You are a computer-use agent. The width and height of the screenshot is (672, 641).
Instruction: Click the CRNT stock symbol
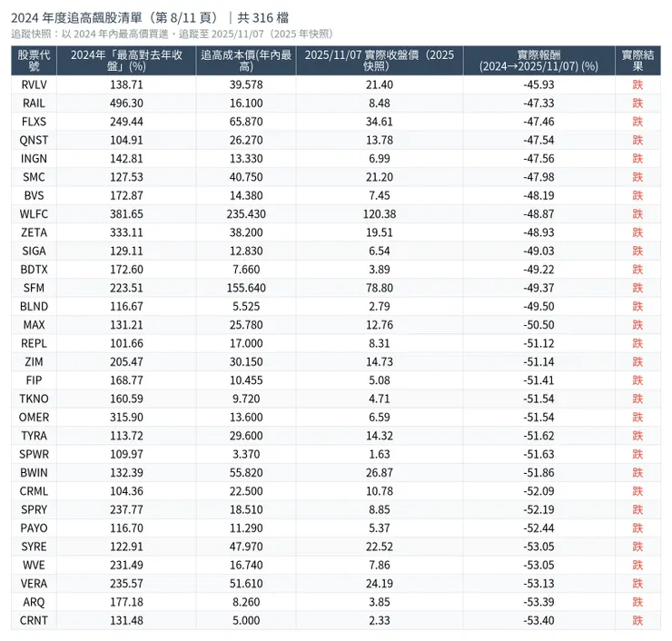pyautogui.click(x=35, y=621)
